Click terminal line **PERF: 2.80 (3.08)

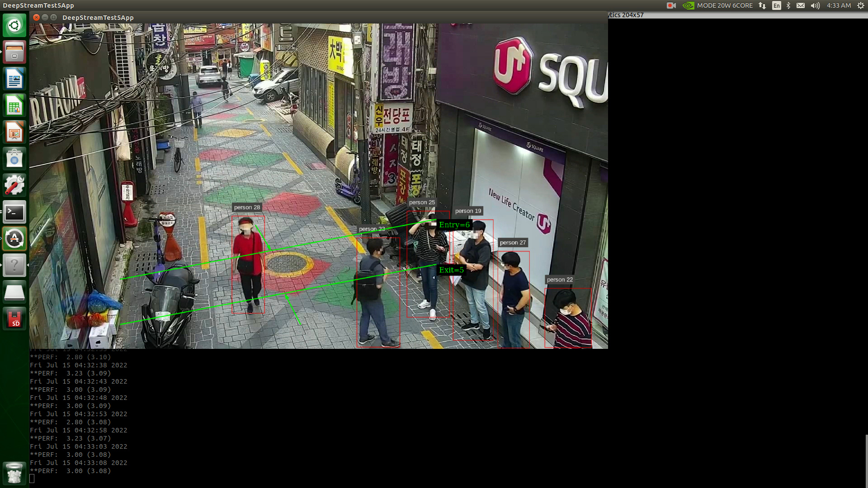tap(71, 422)
